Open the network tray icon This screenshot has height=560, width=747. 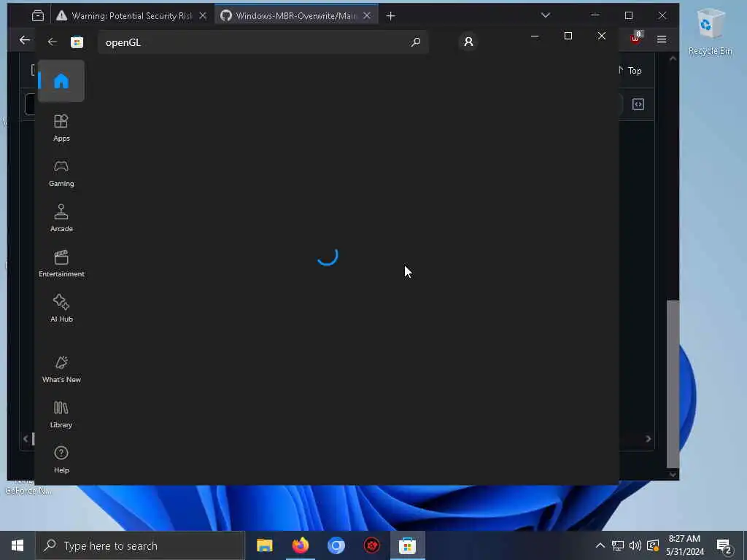[617, 545]
